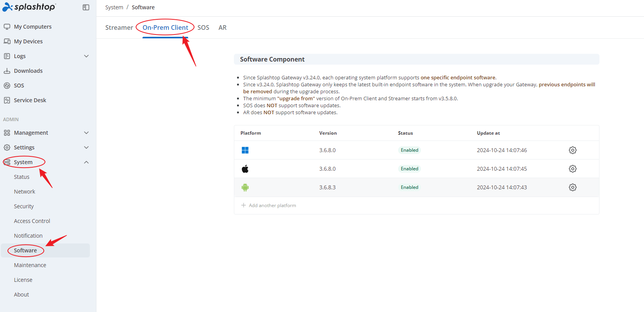The image size is (644, 312).
Task: Click the System server icon
Action: pyautogui.click(x=7, y=162)
